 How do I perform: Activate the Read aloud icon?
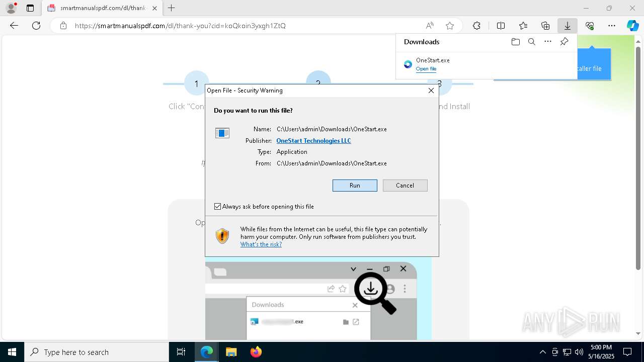[430, 26]
